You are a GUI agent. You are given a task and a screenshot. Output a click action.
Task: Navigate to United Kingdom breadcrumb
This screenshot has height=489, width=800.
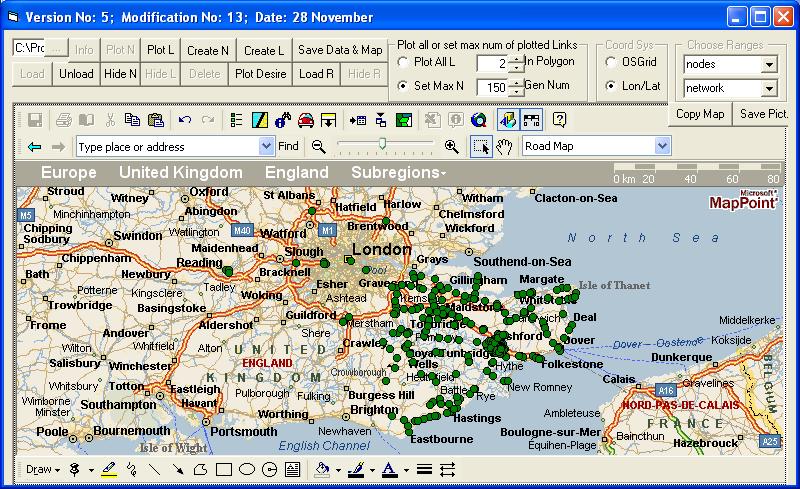181,173
